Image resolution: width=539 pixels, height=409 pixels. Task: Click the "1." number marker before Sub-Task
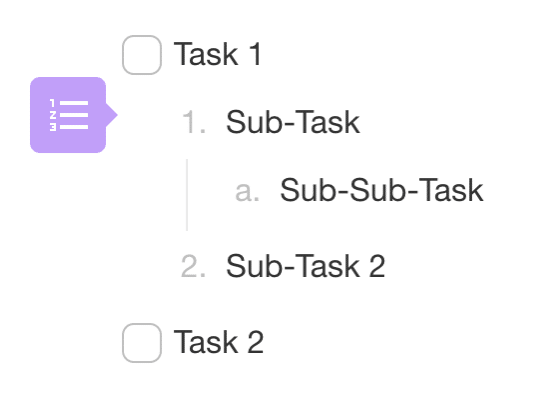(x=194, y=122)
